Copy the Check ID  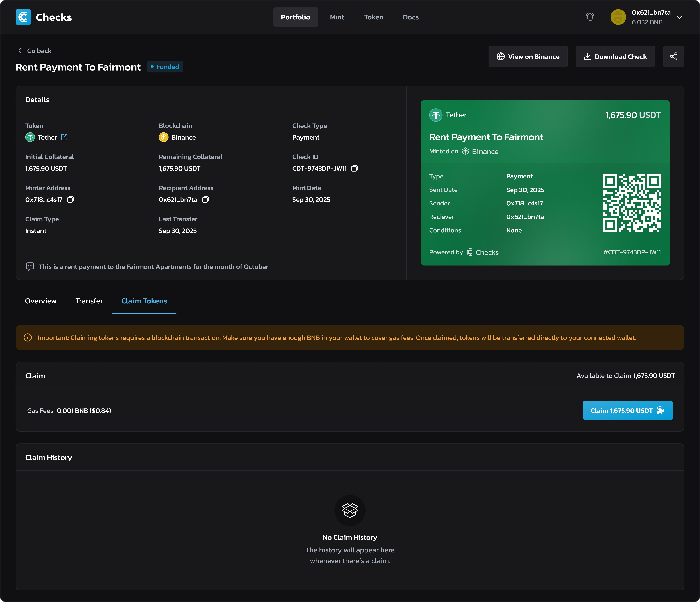pyautogui.click(x=354, y=168)
